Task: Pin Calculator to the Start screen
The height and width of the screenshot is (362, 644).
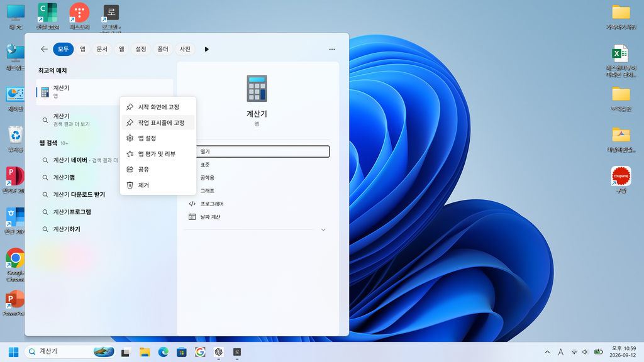Action: tap(158, 107)
